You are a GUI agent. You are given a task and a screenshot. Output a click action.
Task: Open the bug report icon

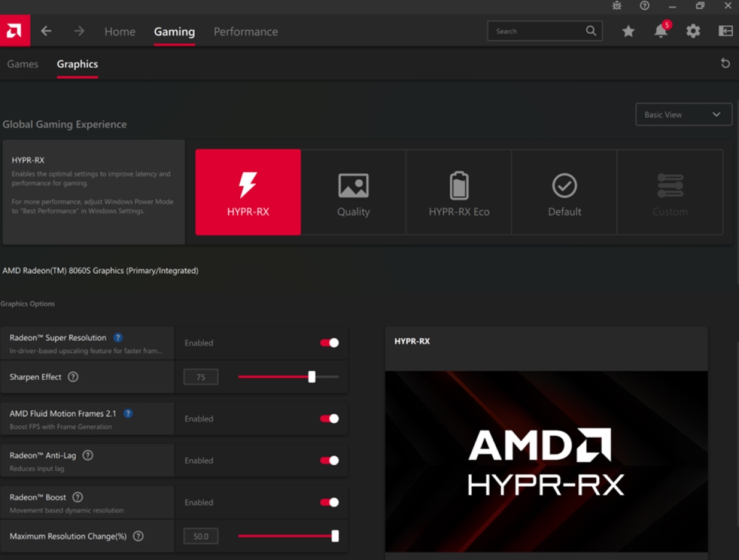tap(617, 6)
